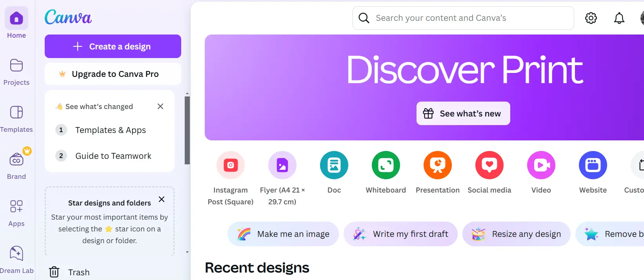Click the Remove background chip

610,234
